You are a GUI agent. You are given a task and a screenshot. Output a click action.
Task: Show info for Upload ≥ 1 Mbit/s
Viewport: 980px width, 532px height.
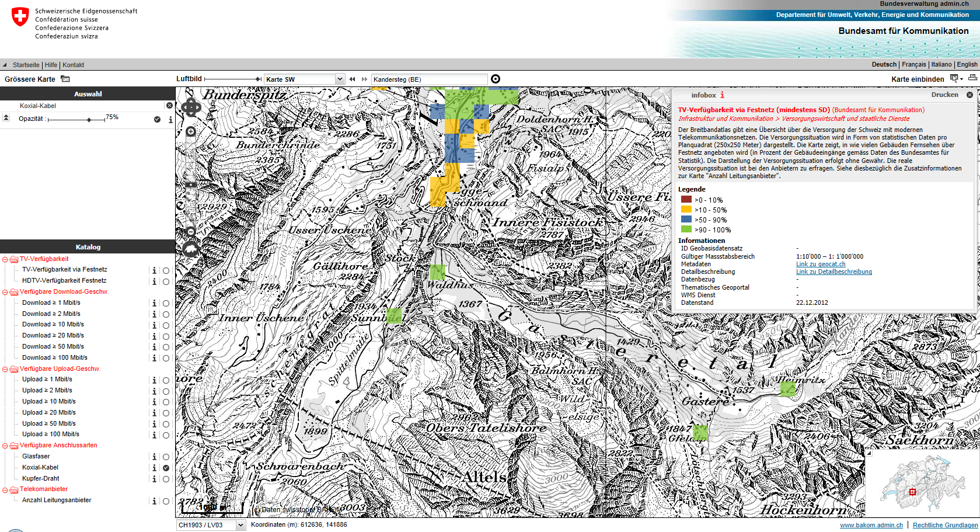[154, 380]
